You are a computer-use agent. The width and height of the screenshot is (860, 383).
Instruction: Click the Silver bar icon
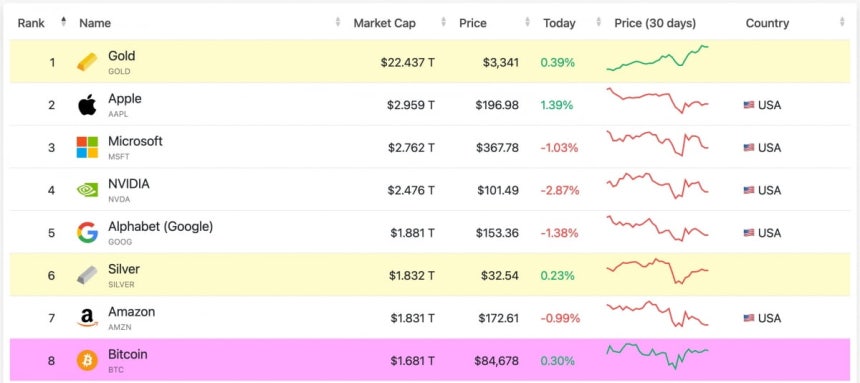click(x=87, y=275)
